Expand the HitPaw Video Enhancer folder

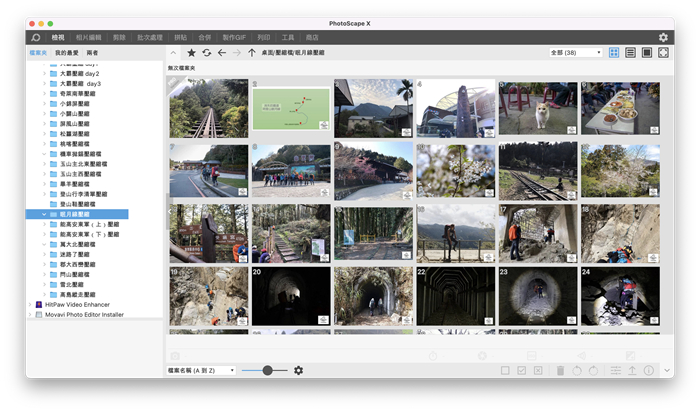pos(30,304)
